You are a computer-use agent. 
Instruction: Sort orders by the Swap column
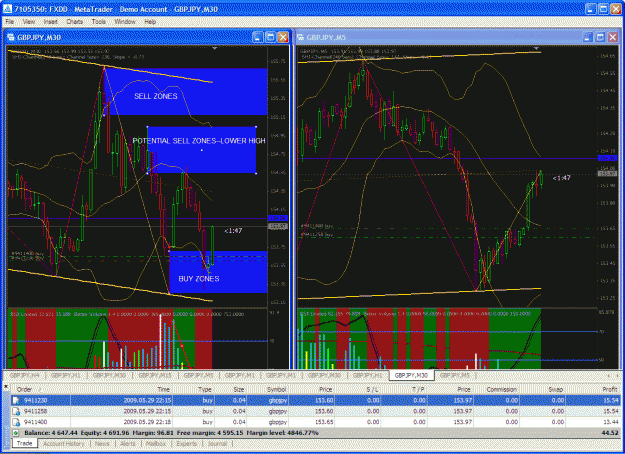(544, 389)
